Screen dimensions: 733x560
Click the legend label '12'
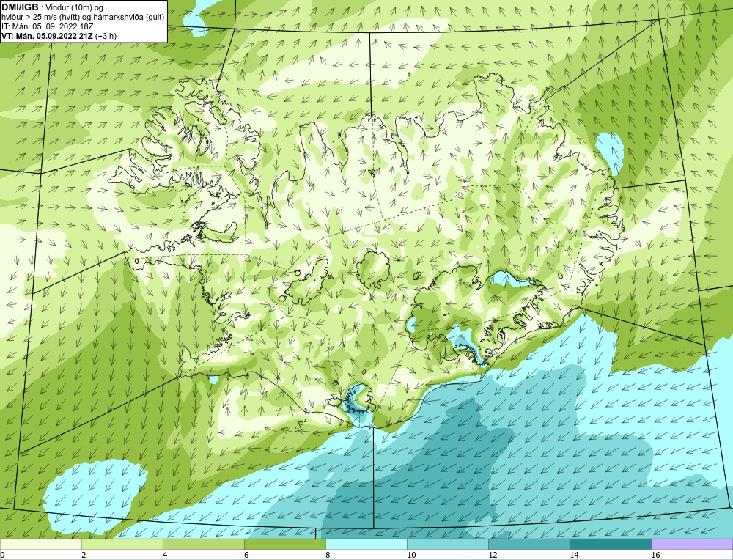tap(493, 555)
